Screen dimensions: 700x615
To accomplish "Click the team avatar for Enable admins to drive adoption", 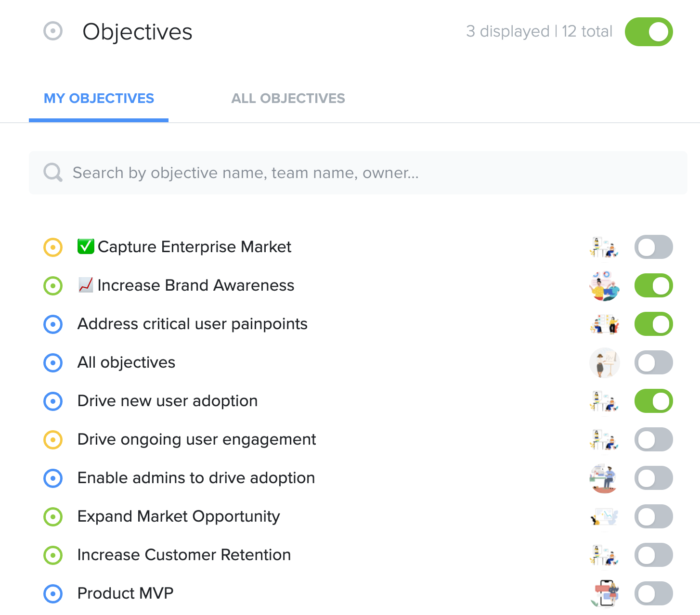I will (x=605, y=478).
